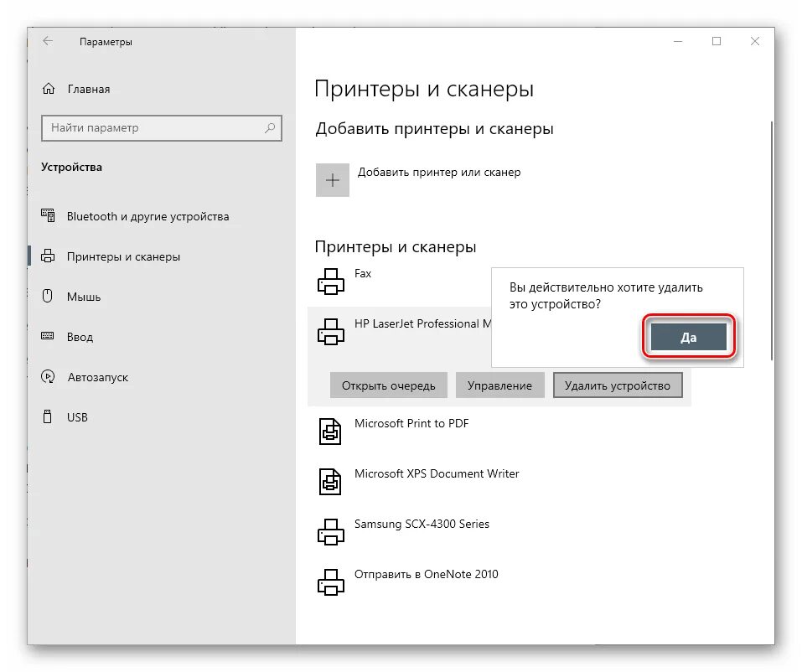This screenshot has height=672, width=802.
Task: Select HP LaserJet Professional printer name
Action: tap(422, 323)
